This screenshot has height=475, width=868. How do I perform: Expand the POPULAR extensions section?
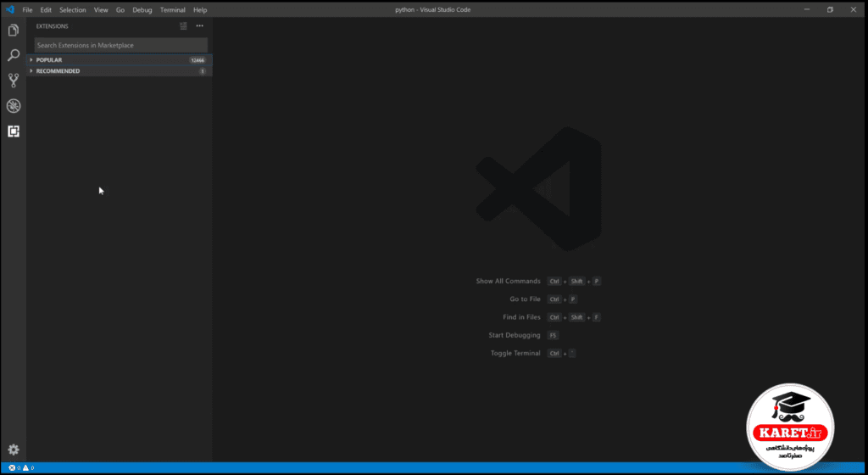click(x=120, y=59)
